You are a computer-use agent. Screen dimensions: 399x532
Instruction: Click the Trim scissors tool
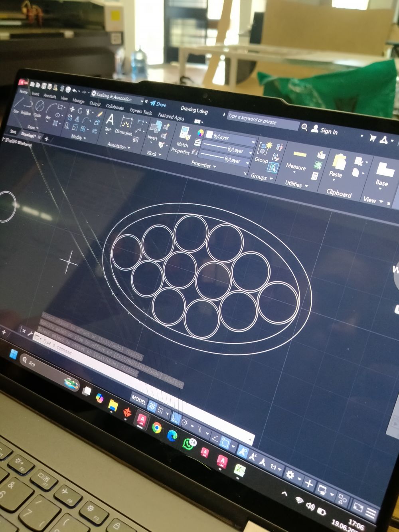(89, 113)
